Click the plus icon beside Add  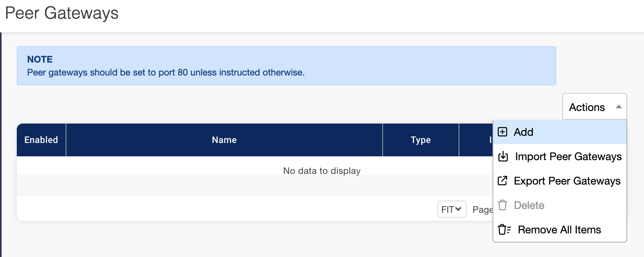503,132
